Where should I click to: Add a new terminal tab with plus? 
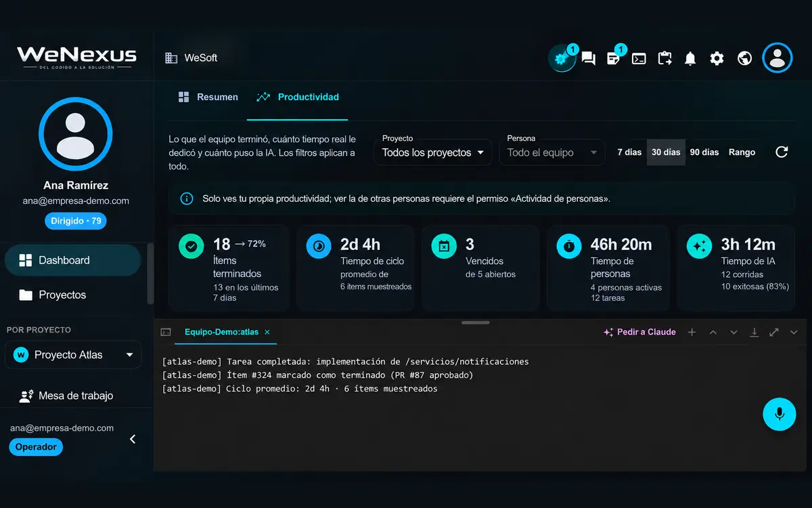pos(692,332)
